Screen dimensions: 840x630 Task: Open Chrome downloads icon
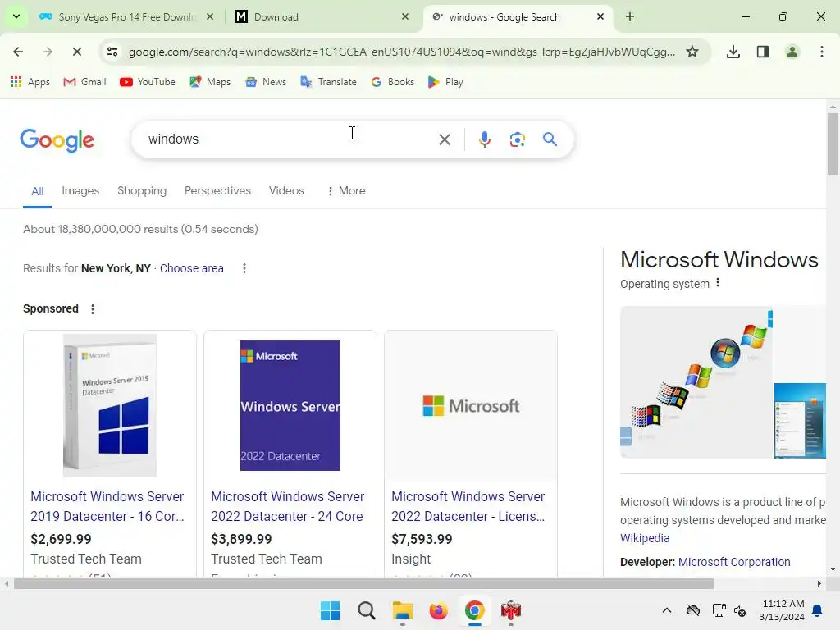pos(733,52)
